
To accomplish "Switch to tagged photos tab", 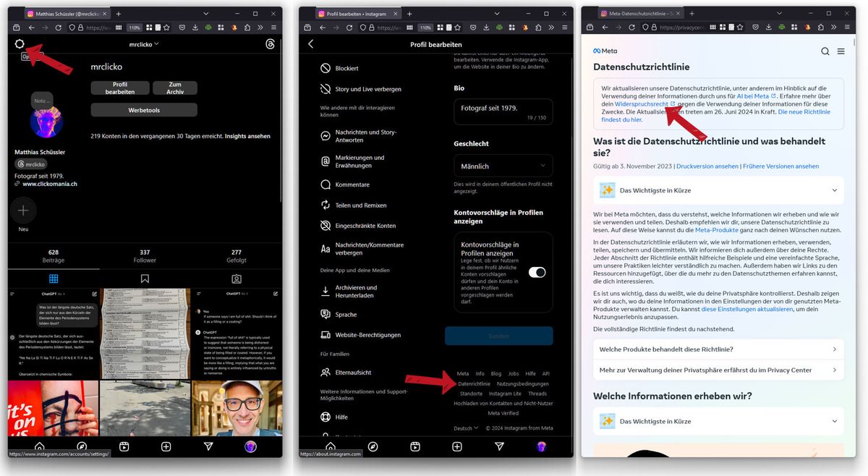I will (237, 279).
